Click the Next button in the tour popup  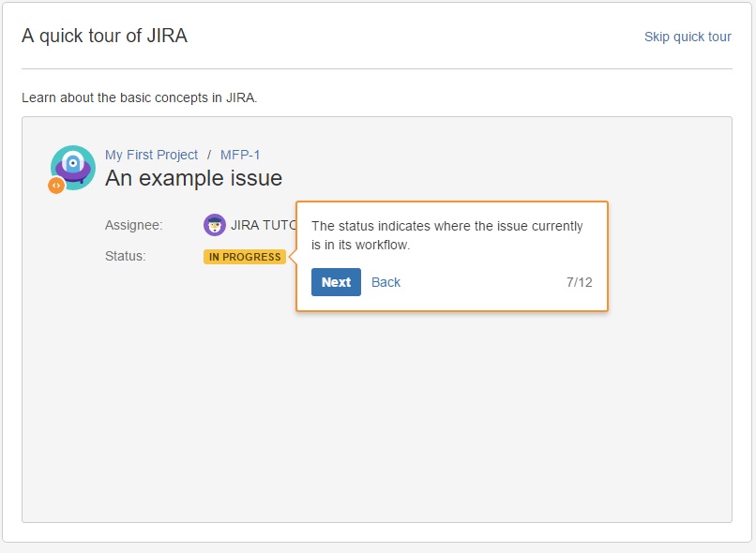click(336, 282)
